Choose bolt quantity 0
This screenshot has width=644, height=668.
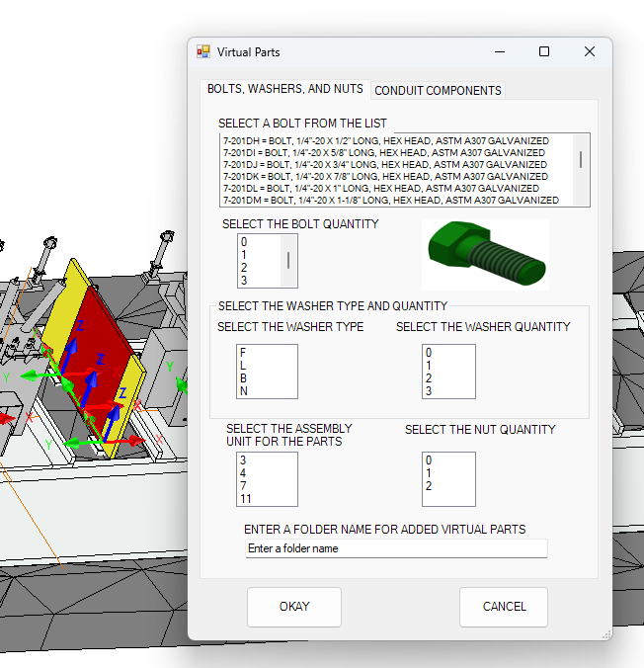pos(259,242)
